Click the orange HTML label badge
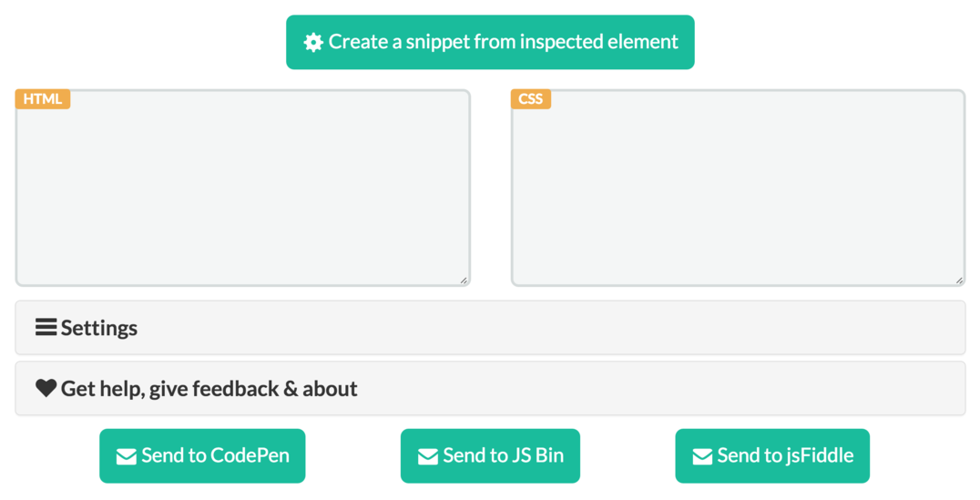The height and width of the screenshot is (500, 980). (x=43, y=99)
